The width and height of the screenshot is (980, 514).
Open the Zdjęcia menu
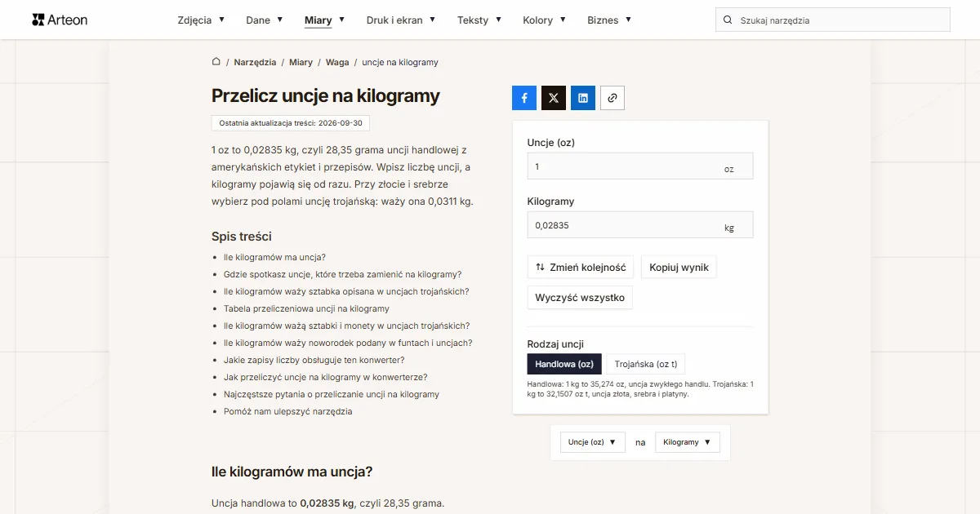(x=201, y=20)
